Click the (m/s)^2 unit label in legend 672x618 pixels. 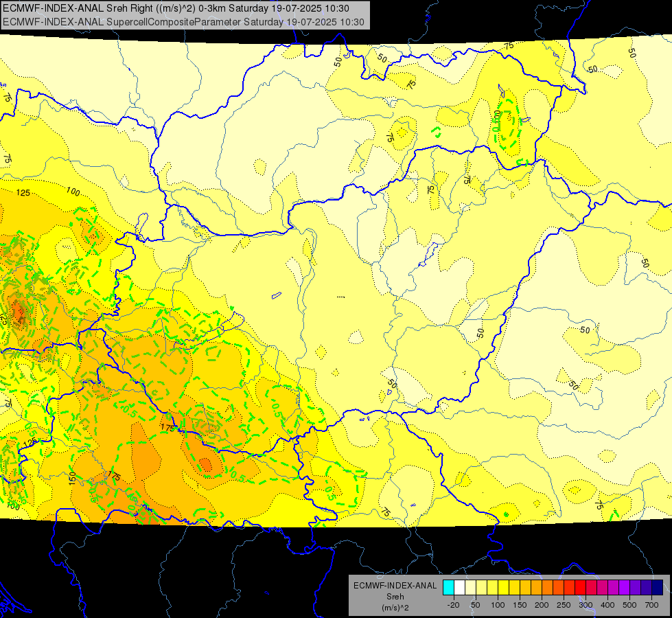click(395, 608)
